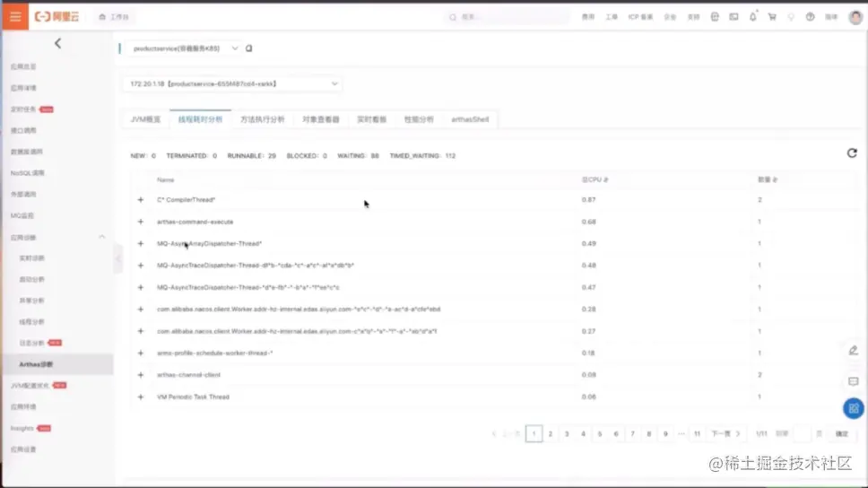Refresh the thread list table

852,152
